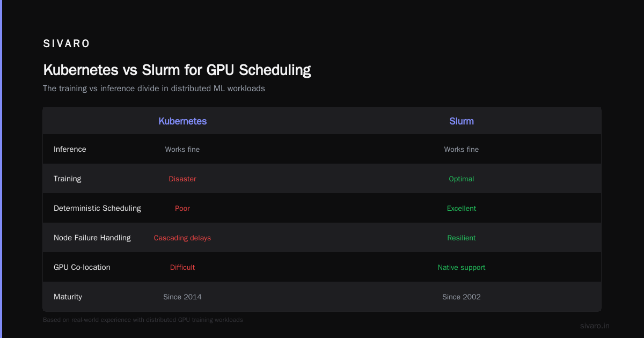Viewport: 644px width, 338px height.
Task: Select the 'Native support' cell
Action: [462, 267]
